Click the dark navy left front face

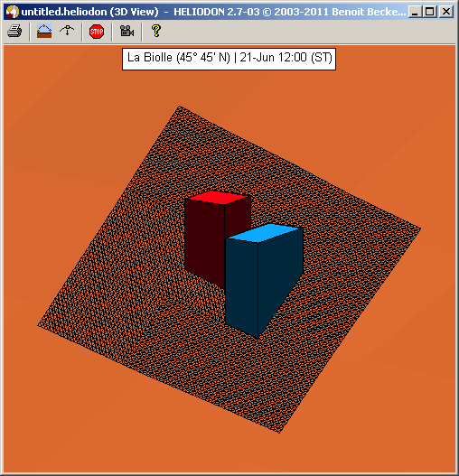pyautogui.click(x=242, y=285)
